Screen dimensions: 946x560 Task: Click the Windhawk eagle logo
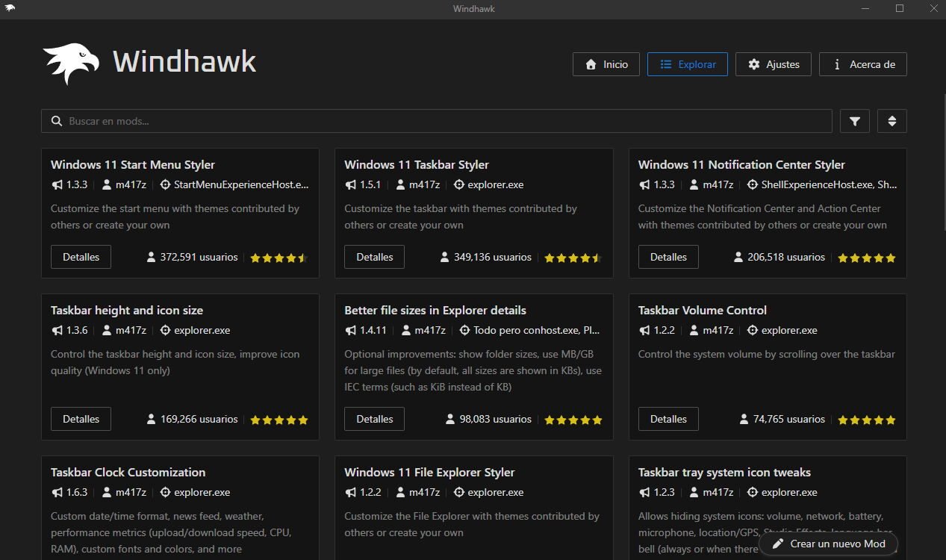[71, 63]
